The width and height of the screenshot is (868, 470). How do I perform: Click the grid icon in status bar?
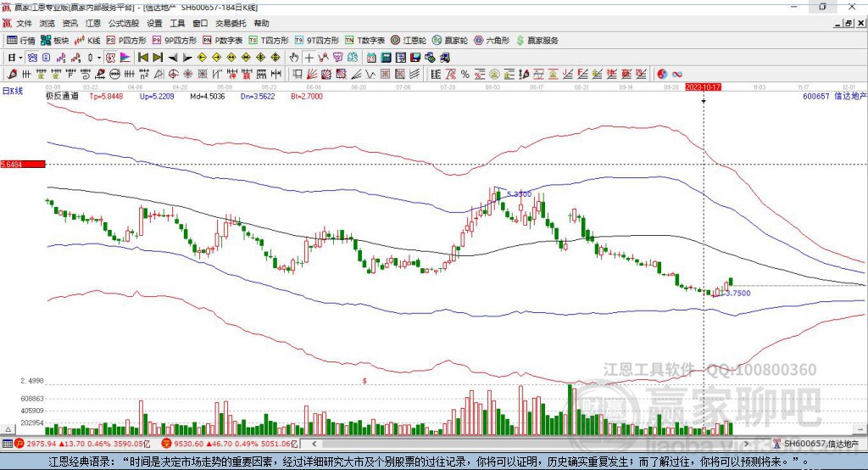pyautogui.click(x=7, y=444)
